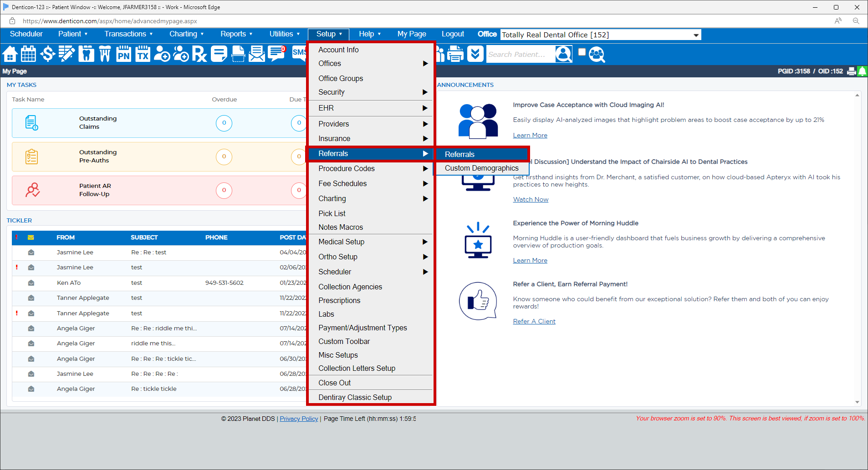
Task: Click the Outstanding Claims overdue count circle
Action: point(224,123)
